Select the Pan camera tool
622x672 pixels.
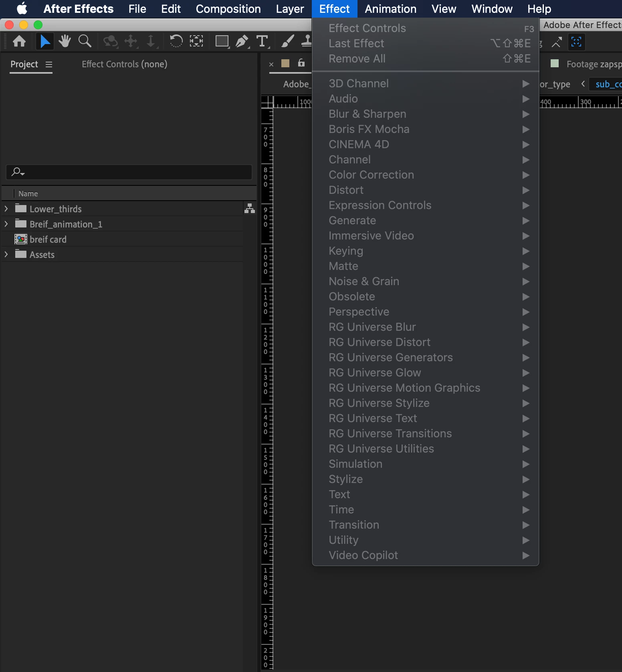[131, 41]
